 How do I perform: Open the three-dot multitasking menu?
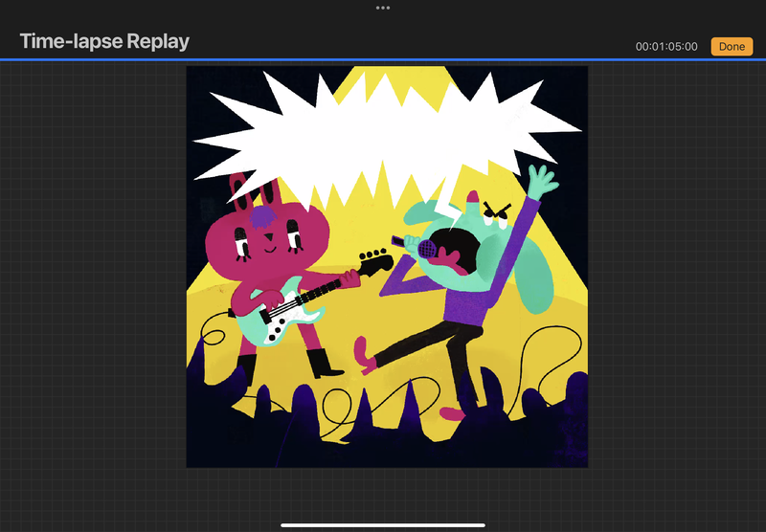[383, 8]
